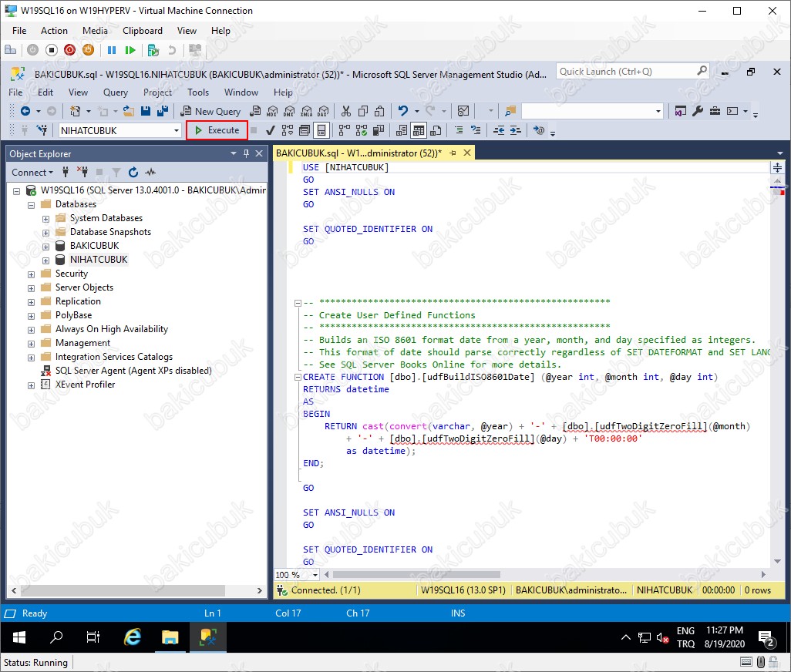The height and width of the screenshot is (672, 791).
Task: Expand the System Databases folder
Action: coord(46,219)
